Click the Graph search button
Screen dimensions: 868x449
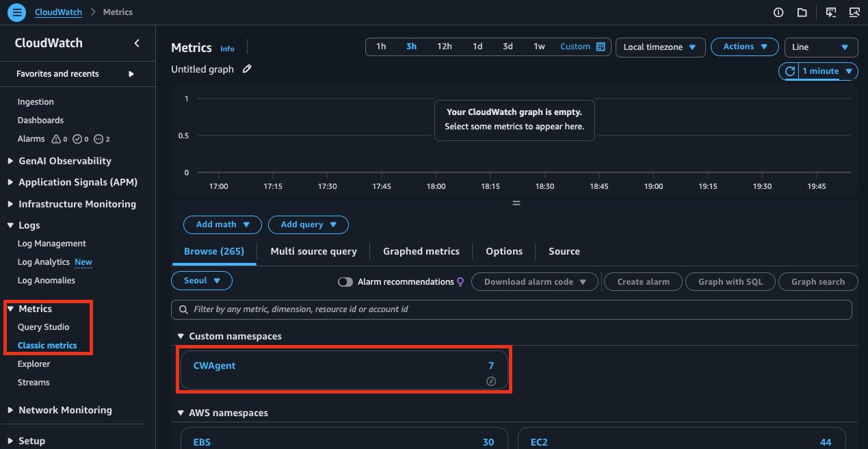tap(818, 282)
